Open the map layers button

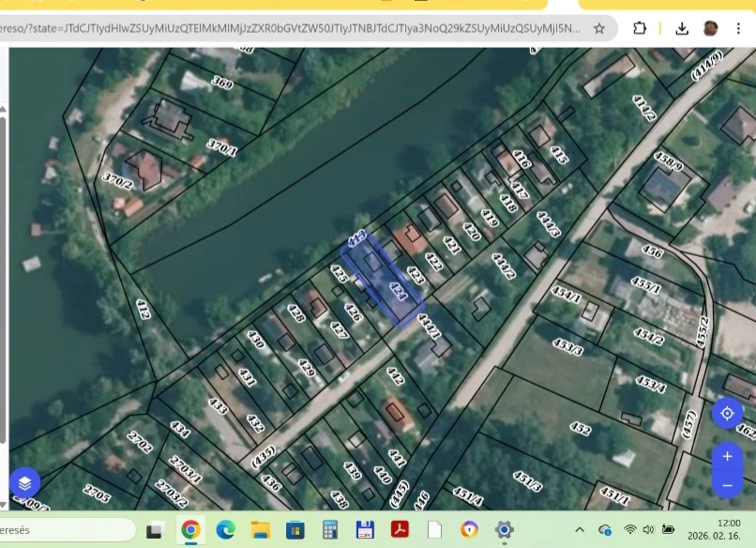point(24,482)
